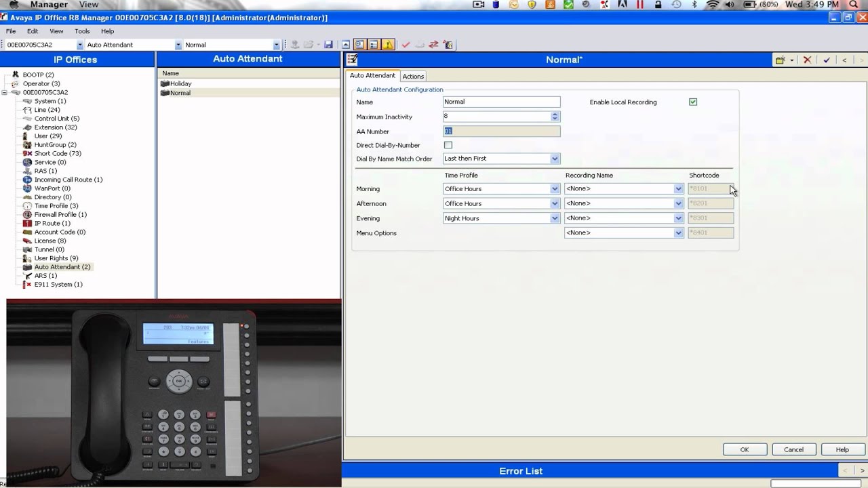868x488 pixels.
Task: Click the Save configuration floppy disk icon
Action: [x=328, y=45]
